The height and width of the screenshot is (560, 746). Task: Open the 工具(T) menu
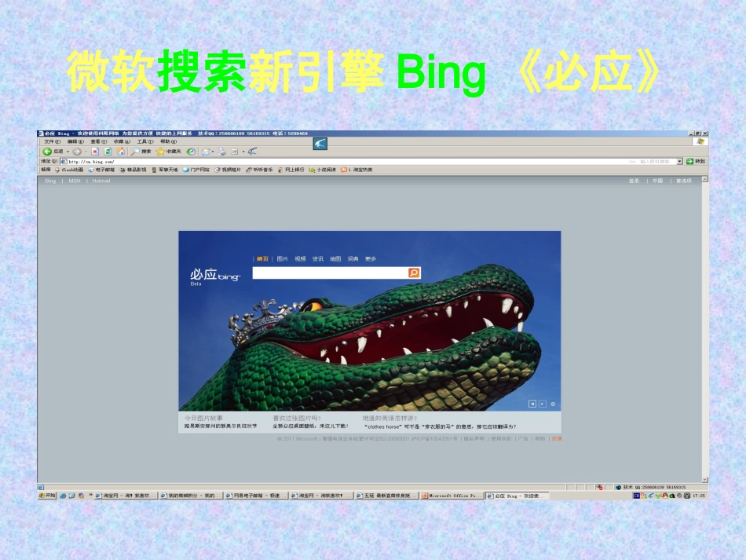(x=145, y=142)
